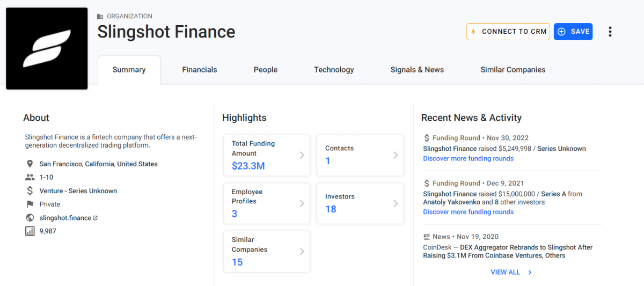
Task: Select the Summary tab
Action: [129, 70]
